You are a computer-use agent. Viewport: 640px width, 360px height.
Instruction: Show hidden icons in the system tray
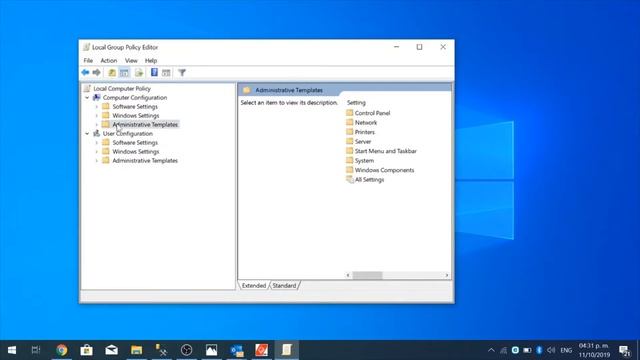tap(491, 350)
